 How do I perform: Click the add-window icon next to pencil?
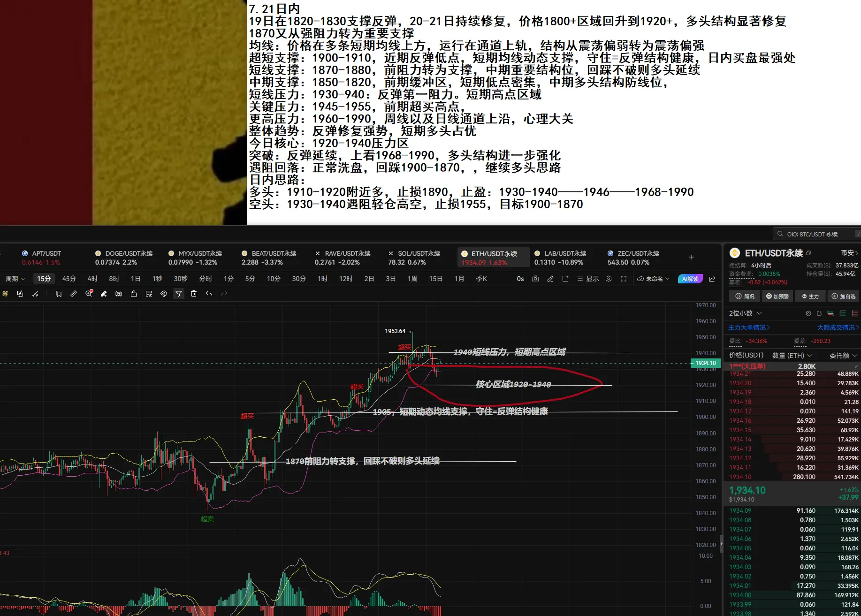pos(565,279)
